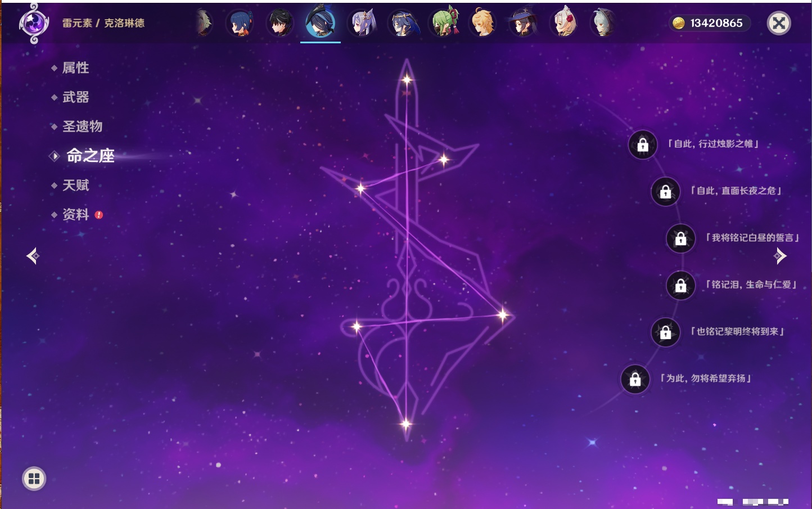
Task: Select the hooded gray-haired character portrait
Action: (x=603, y=24)
